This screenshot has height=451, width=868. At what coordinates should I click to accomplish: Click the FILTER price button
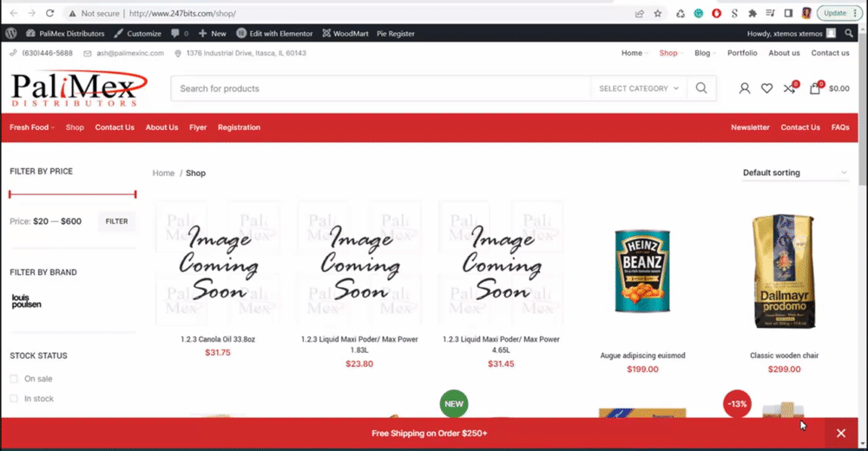coord(117,221)
